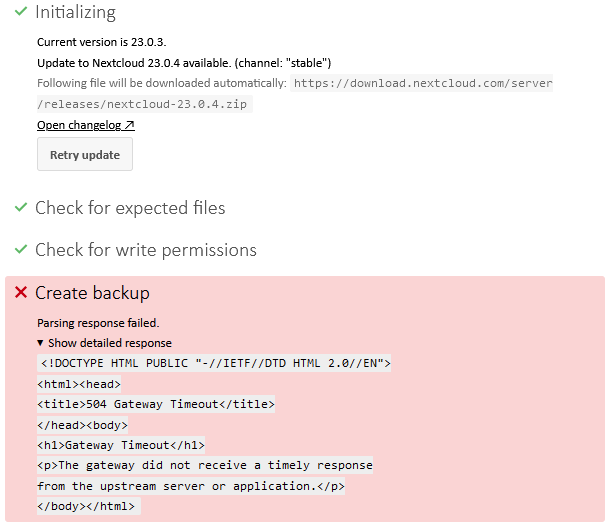Click the Retry update button
The height and width of the screenshot is (527, 609).
tap(85, 154)
